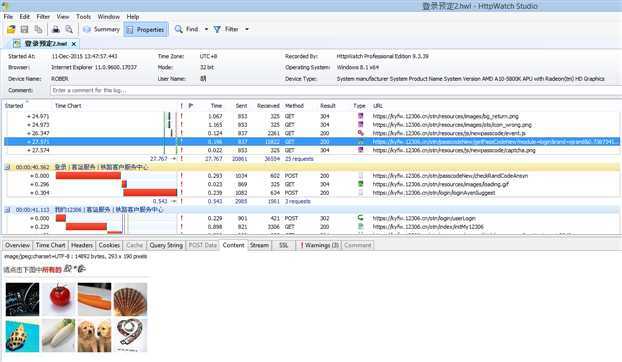Switch to the Time Chart tab
622x362 pixels.
(x=50, y=245)
